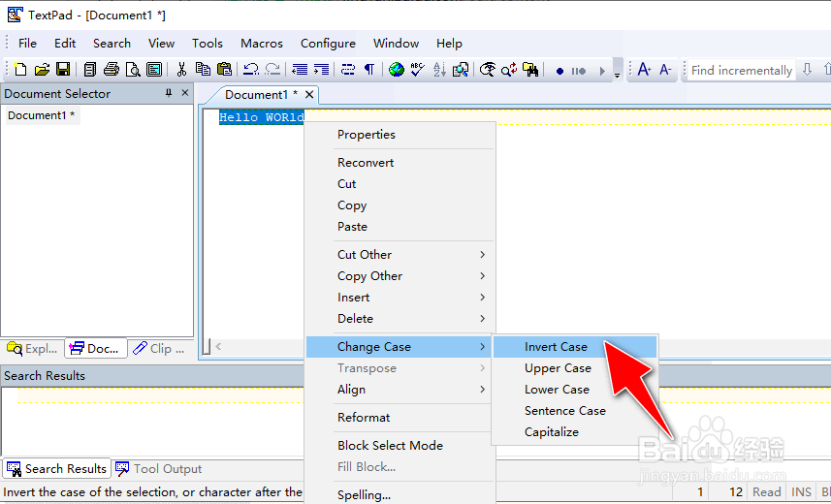Click the Save floppy disk icon

point(63,70)
